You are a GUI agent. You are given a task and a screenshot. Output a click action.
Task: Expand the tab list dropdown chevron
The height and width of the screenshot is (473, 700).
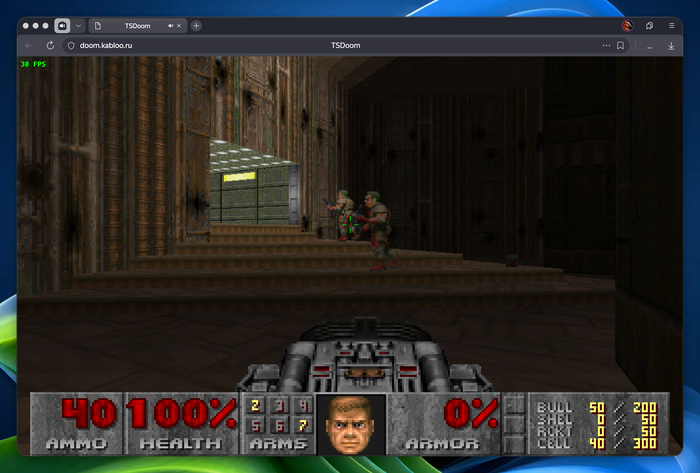(x=79, y=25)
